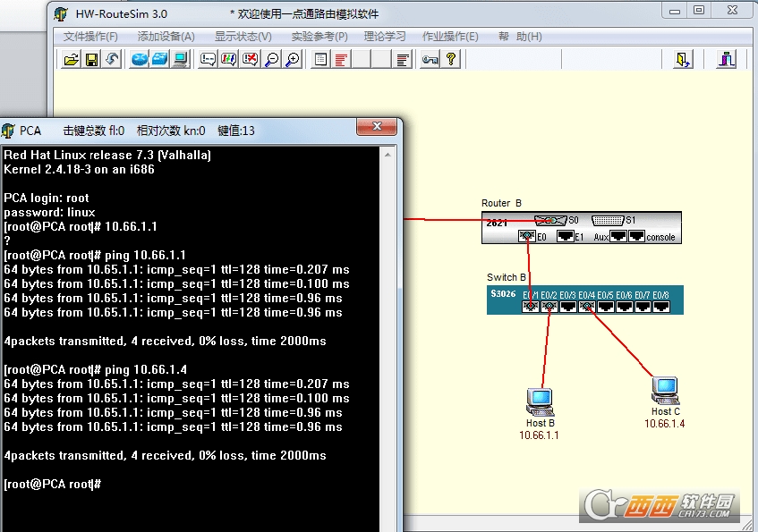The height and width of the screenshot is (532, 758).
Task: Click the undo arrow toolbar icon
Action: [x=112, y=59]
